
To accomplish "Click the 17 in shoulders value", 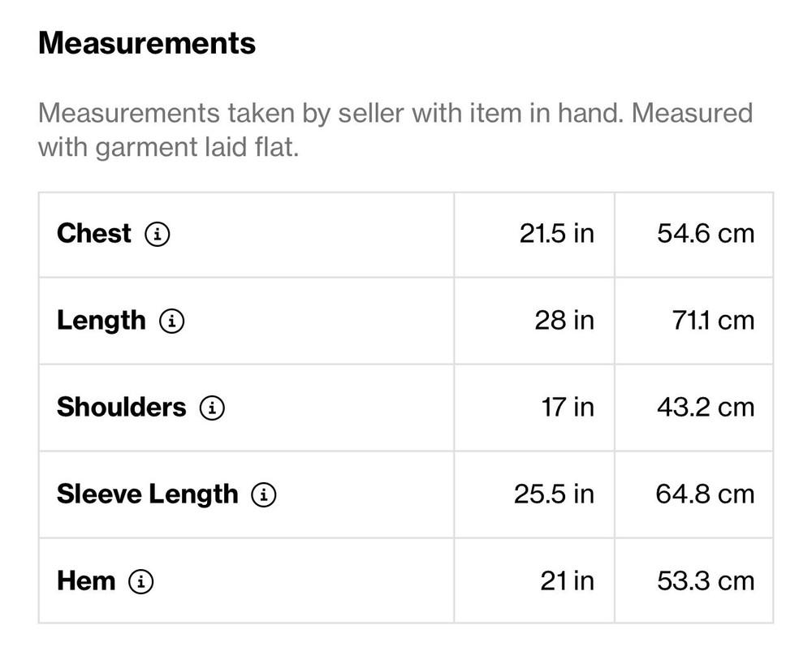I will pos(567,407).
